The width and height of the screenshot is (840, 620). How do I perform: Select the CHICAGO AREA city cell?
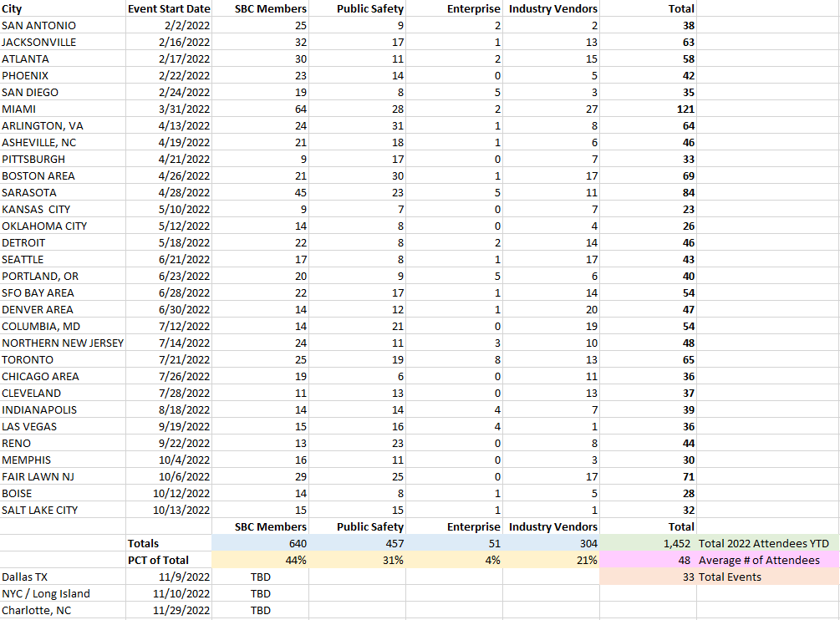click(x=63, y=376)
